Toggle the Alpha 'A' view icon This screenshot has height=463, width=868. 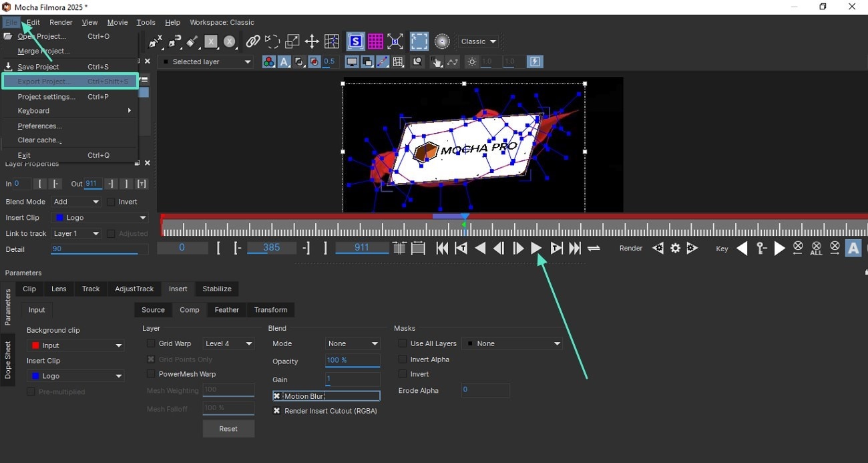pyautogui.click(x=284, y=61)
